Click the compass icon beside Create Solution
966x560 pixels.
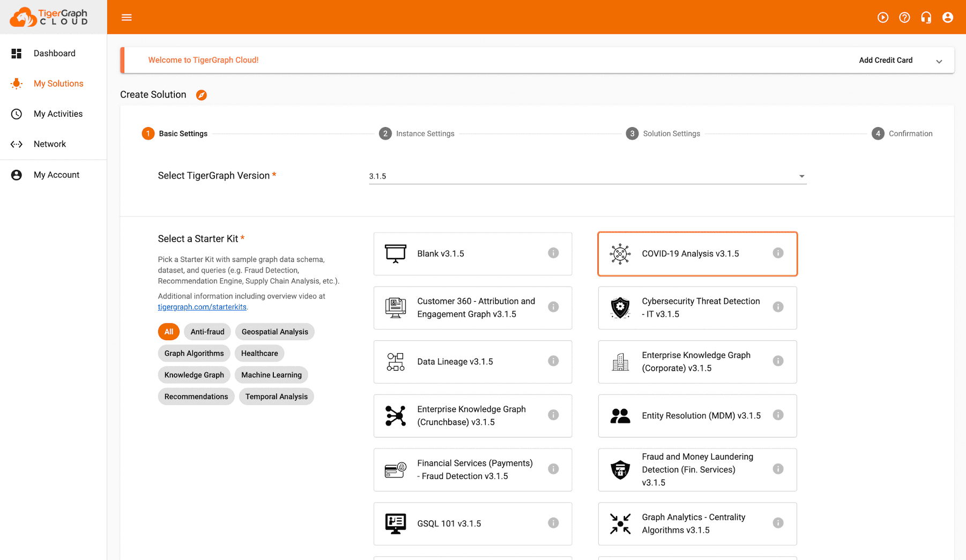(201, 95)
